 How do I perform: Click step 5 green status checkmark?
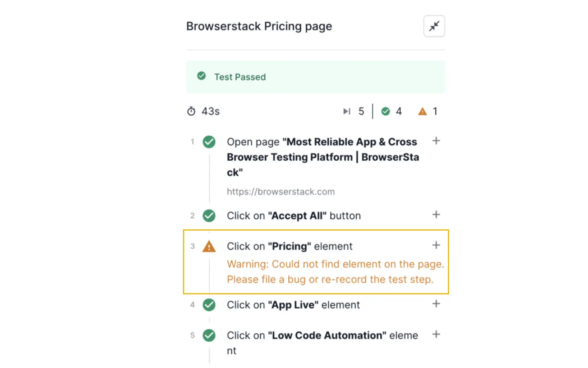click(x=209, y=335)
